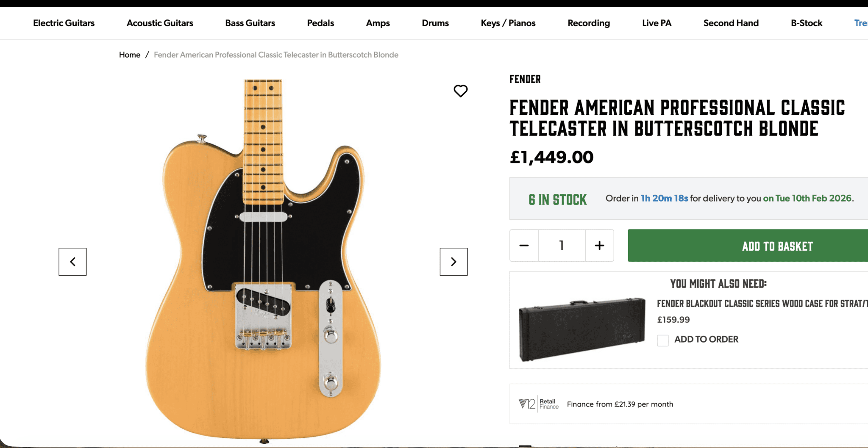
Task: Click the quantity input field
Action: [562, 246]
